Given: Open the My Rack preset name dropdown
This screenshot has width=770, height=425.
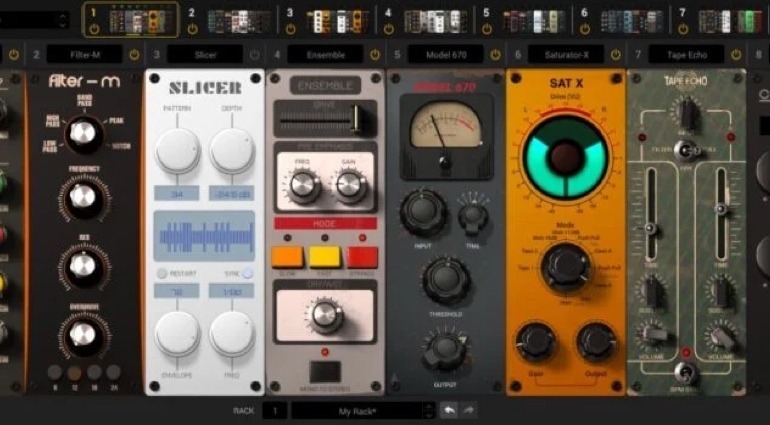Looking at the screenshot, I should [357, 411].
